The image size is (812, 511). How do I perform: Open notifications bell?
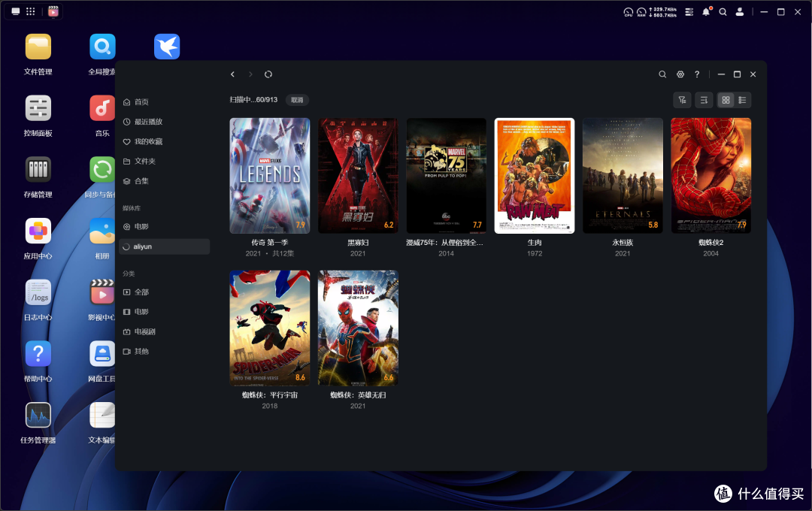pyautogui.click(x=706, y=12)
